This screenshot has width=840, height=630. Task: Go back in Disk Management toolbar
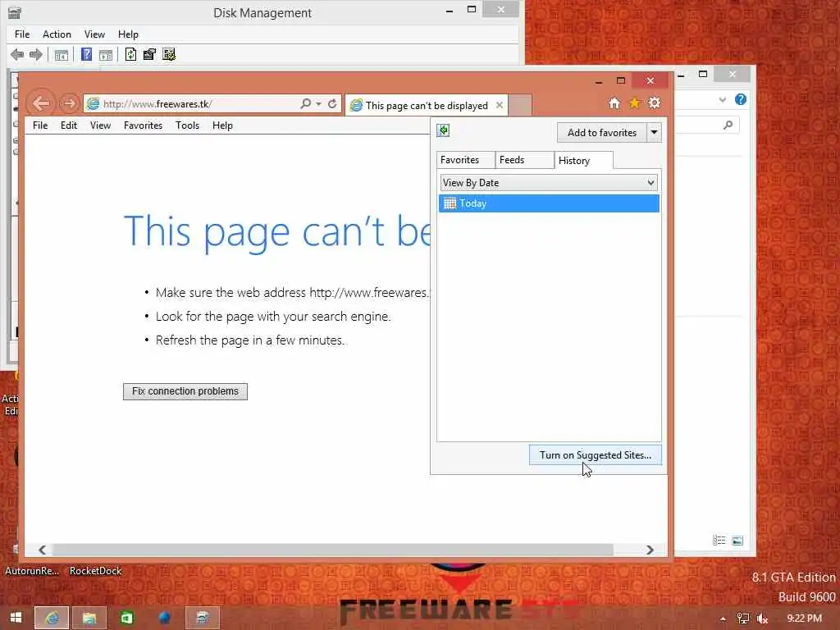(17, 54)
